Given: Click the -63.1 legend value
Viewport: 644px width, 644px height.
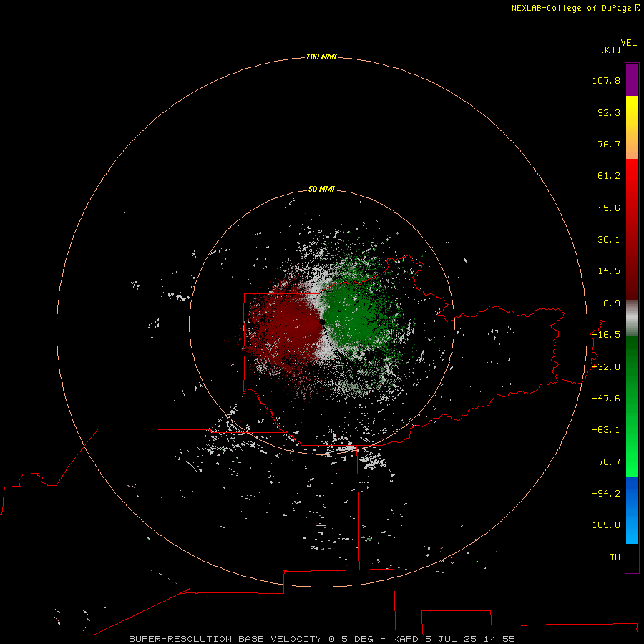Looking at the screenshot, I should [606, 430].
